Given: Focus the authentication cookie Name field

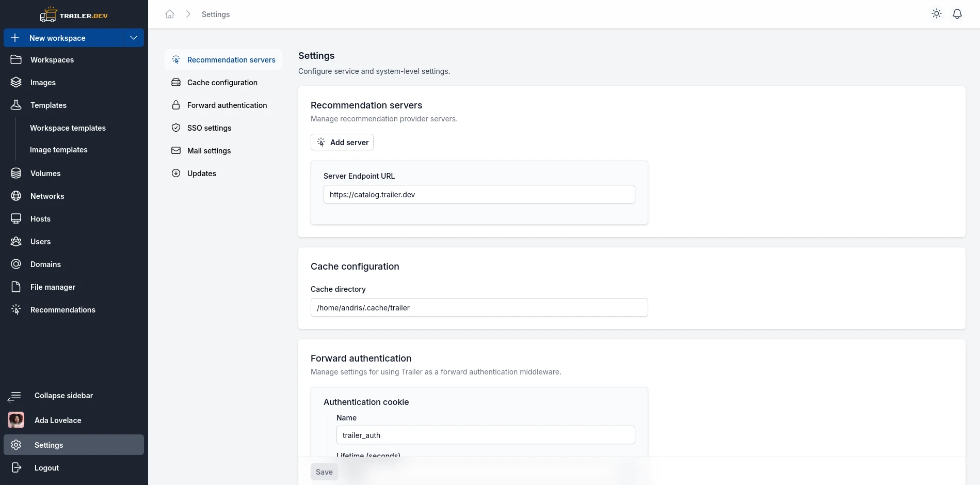Looking at the screenshot, I should [486, 435].
